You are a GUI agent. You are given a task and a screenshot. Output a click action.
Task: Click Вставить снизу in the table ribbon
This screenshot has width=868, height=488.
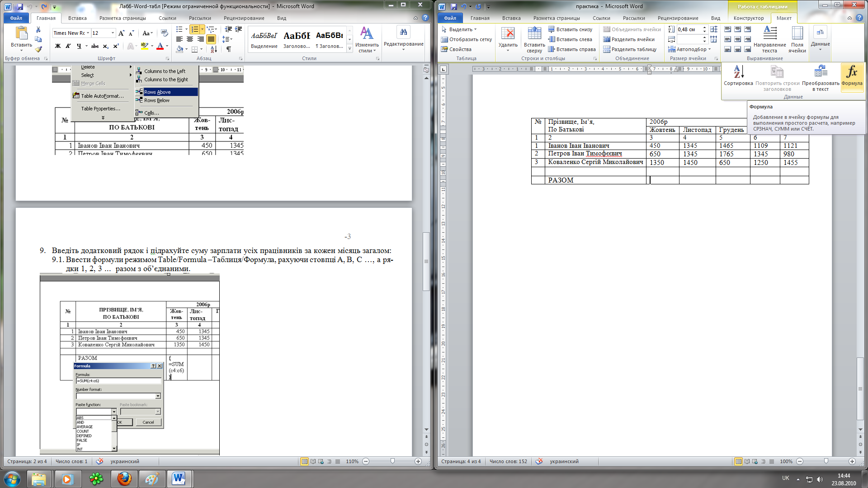[x=570, y=29]
